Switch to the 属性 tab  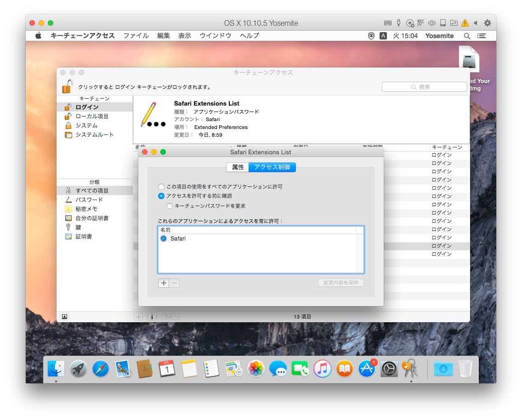pos(238,167)
